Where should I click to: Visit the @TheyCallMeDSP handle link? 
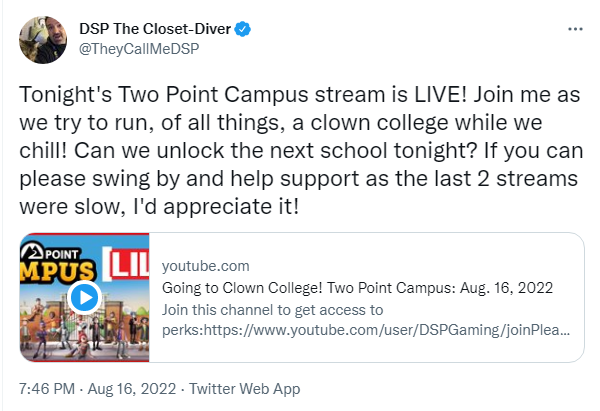pos(139,49)
